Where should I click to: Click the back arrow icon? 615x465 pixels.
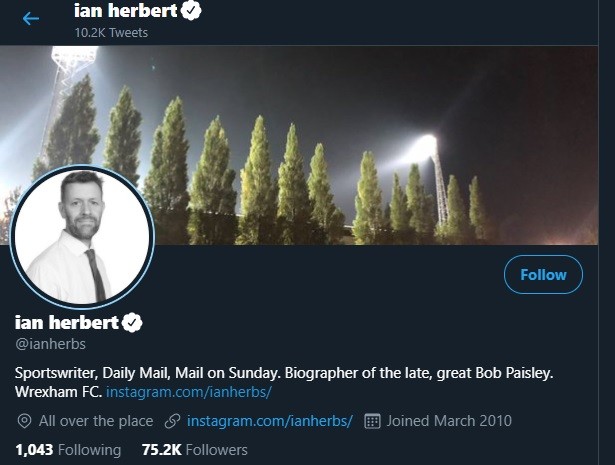point(31,18)
